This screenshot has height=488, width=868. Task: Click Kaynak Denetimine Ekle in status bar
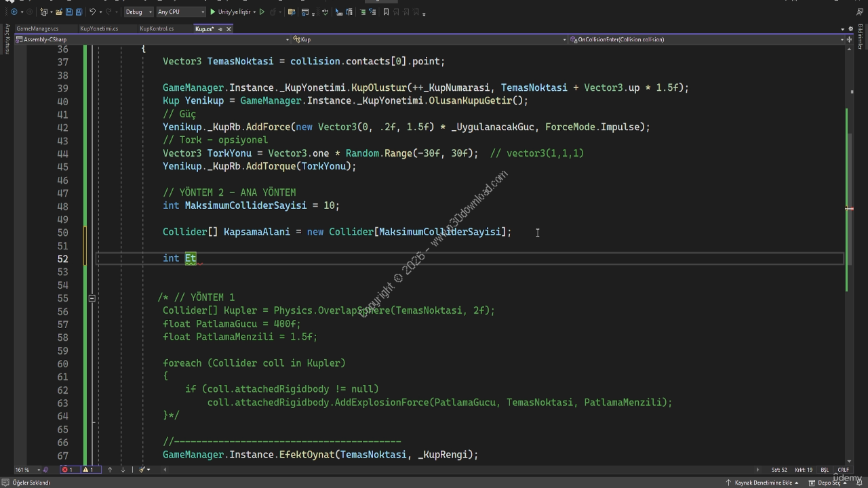[x=763, y=483]
